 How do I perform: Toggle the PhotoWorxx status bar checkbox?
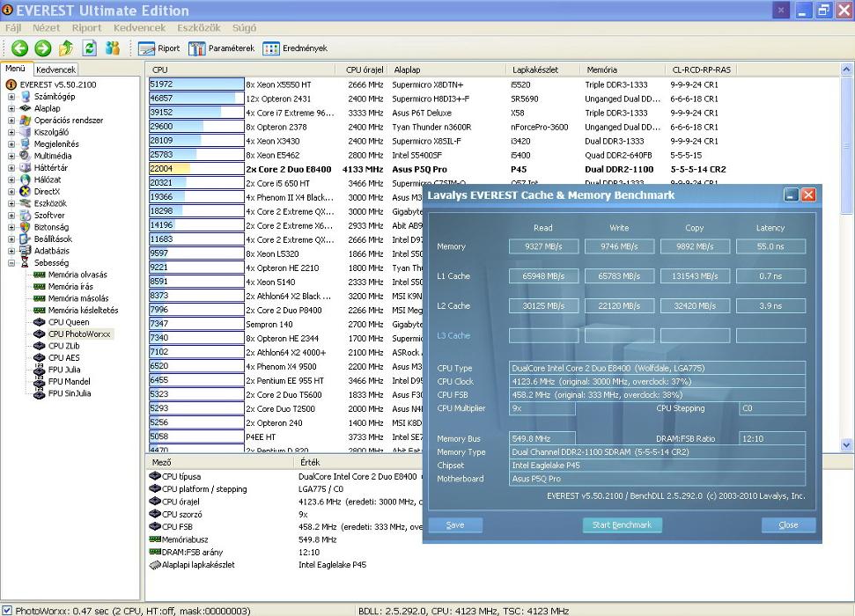[x=6, y=611]
